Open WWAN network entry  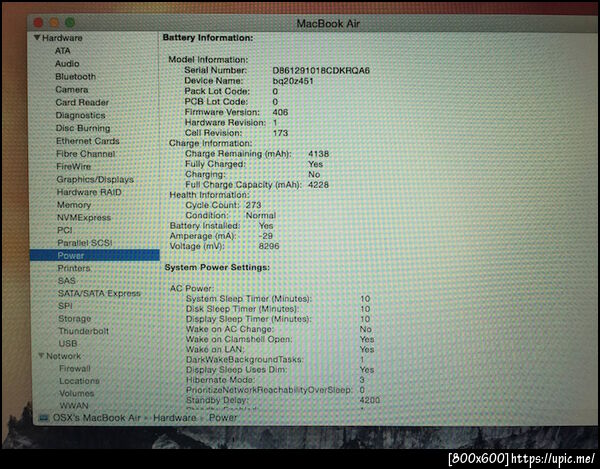coord(74,405)
